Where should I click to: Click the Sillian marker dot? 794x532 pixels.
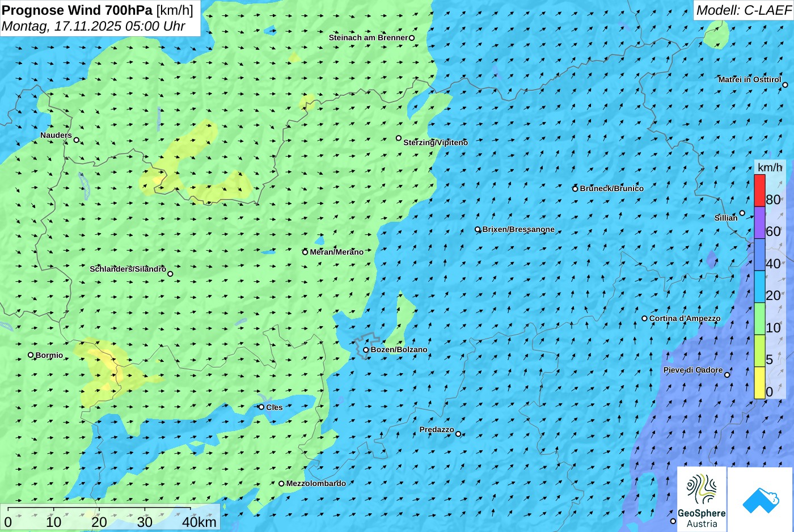[742, 213]
